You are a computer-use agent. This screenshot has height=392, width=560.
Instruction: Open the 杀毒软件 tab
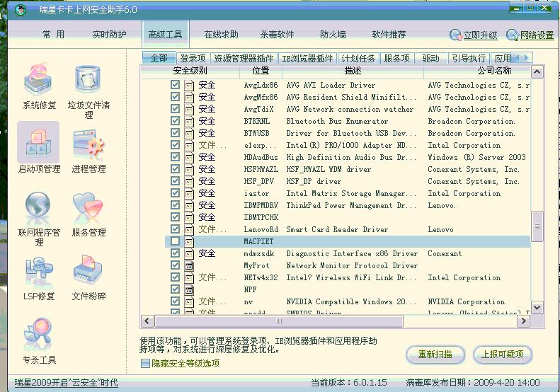[277, 34]
